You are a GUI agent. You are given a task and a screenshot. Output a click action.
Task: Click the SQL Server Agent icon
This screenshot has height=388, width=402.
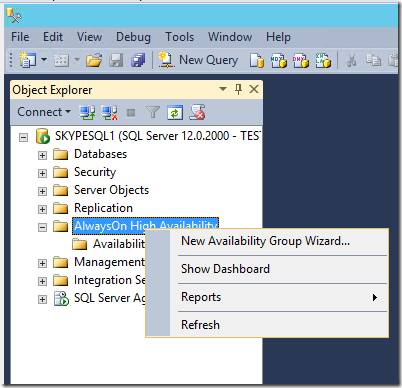click(x=62, y=298)
